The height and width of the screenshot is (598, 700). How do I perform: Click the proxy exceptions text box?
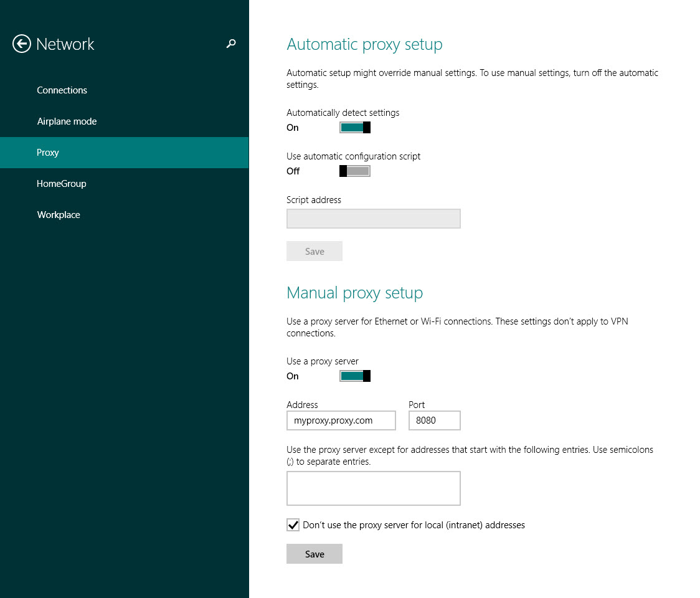(373, 488)
